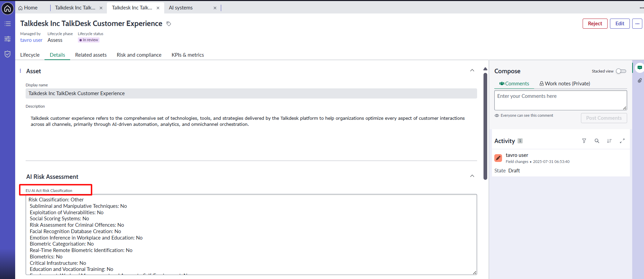Click the Activity count badge

[520, 141]
